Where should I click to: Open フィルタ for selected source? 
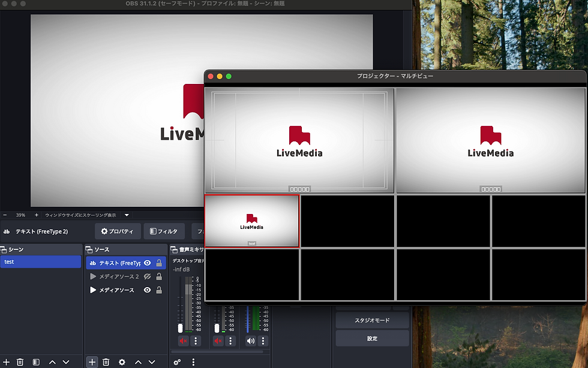pyautogui.click(x=164, y=231)
